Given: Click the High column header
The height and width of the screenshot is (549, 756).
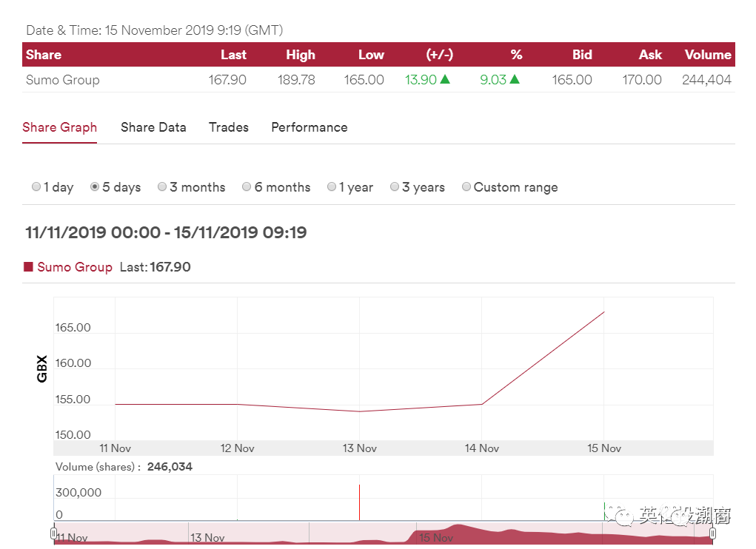Looking at the screenshot, I should [301, 55].
